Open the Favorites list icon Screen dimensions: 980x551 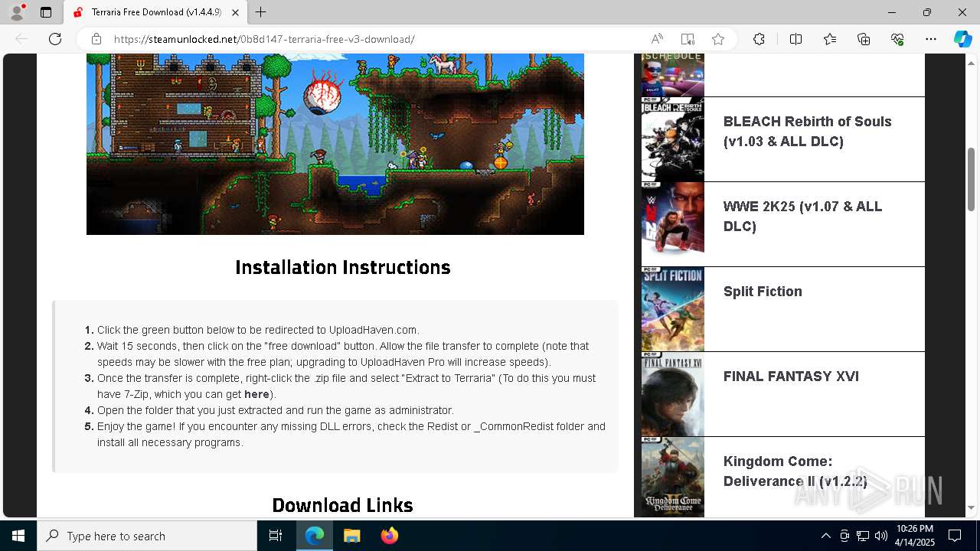point(830,39)
